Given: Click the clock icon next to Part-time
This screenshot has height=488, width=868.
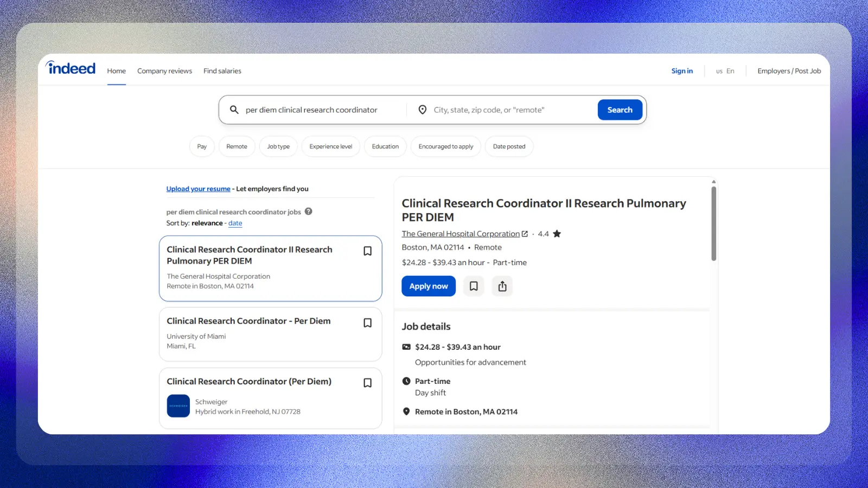Looking at the screenshot, I should [x=406, y=381].
